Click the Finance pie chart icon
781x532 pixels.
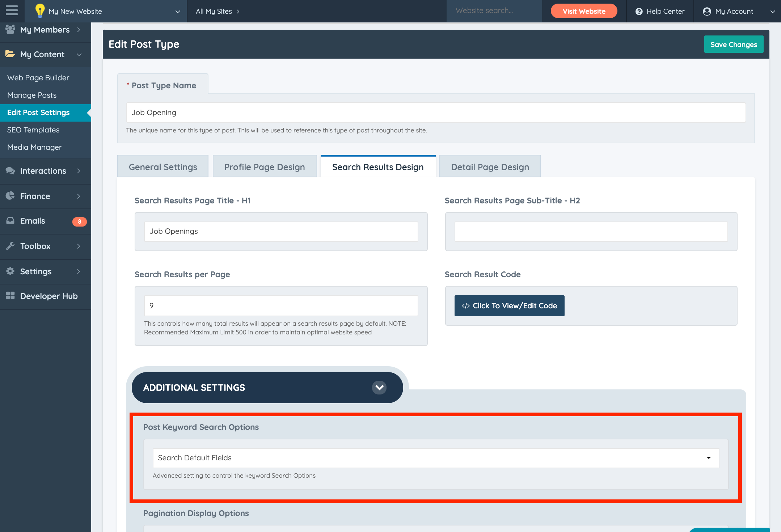(x=10, y=196)
